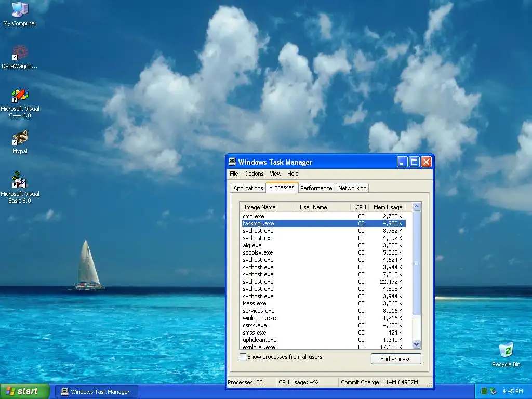
Task: Click the End Process button
Action: coord(396,358)
